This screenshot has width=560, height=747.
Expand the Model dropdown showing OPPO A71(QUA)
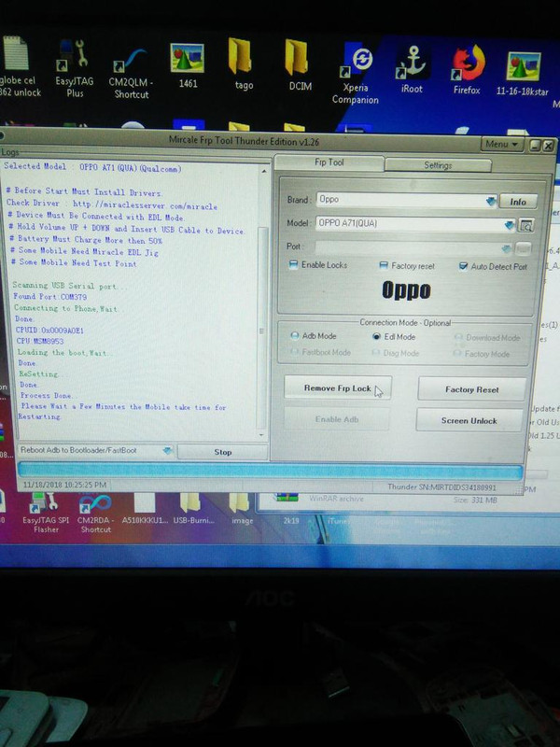509,224
